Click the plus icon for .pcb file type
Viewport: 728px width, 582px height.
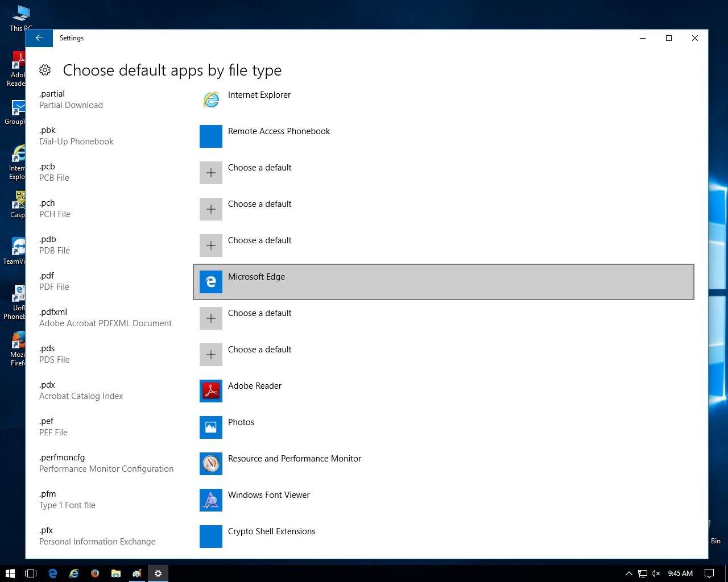pos(211,173)
